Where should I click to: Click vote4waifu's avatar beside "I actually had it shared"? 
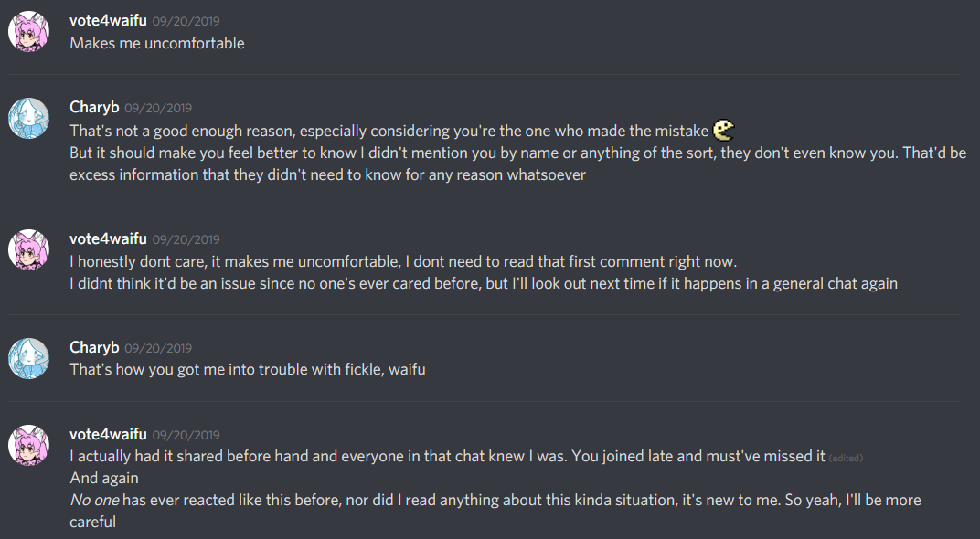pyautogui.click(x=28, y=445)
